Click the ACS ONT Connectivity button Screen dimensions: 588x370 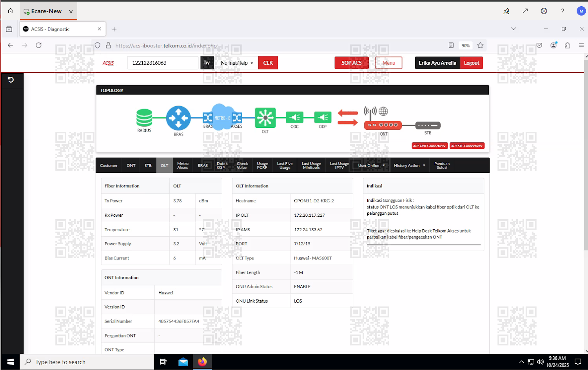point(429,146)
